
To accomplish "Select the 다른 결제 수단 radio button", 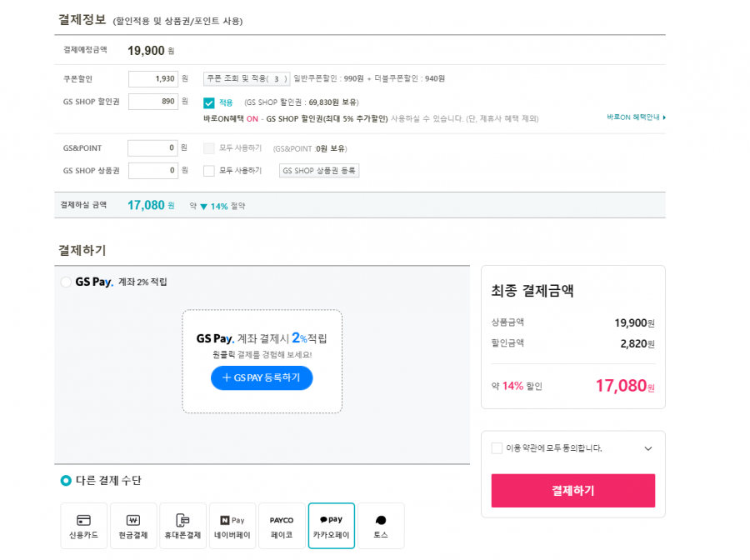I will tap(66, 481).
